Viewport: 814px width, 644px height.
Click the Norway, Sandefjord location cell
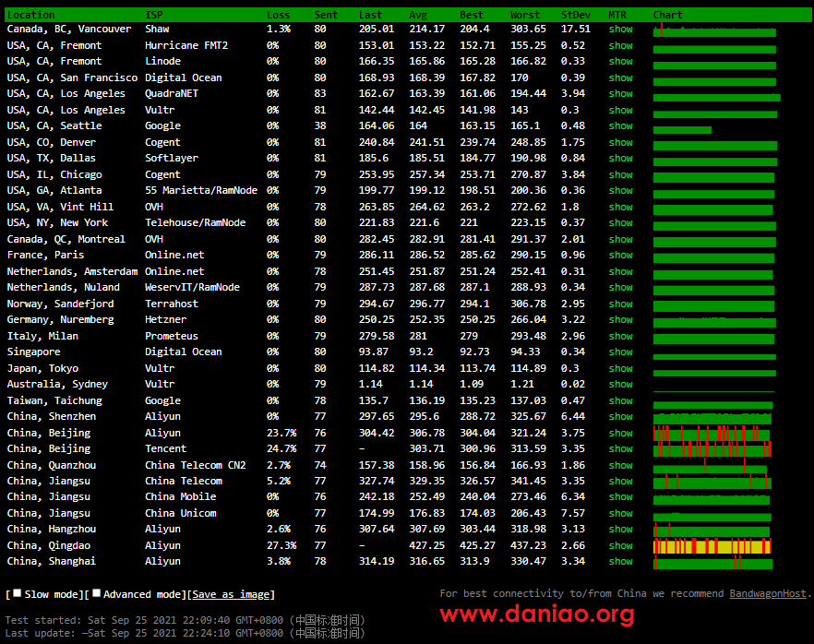click(60, 304)
